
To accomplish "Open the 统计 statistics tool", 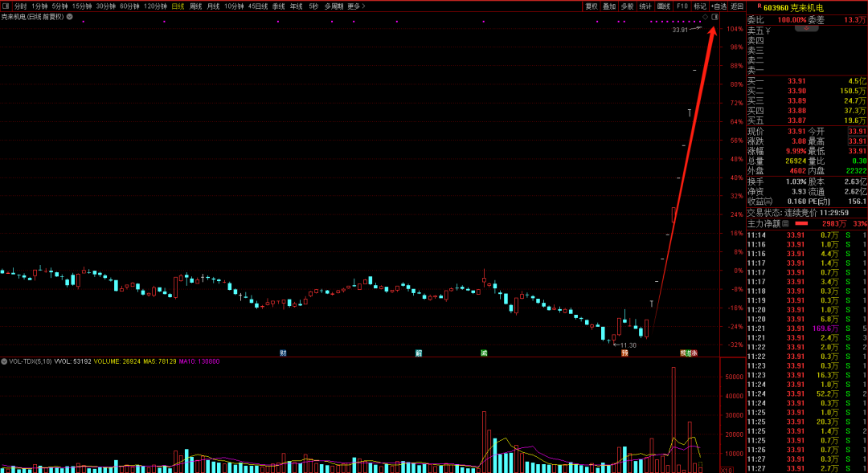I will 645,6.
